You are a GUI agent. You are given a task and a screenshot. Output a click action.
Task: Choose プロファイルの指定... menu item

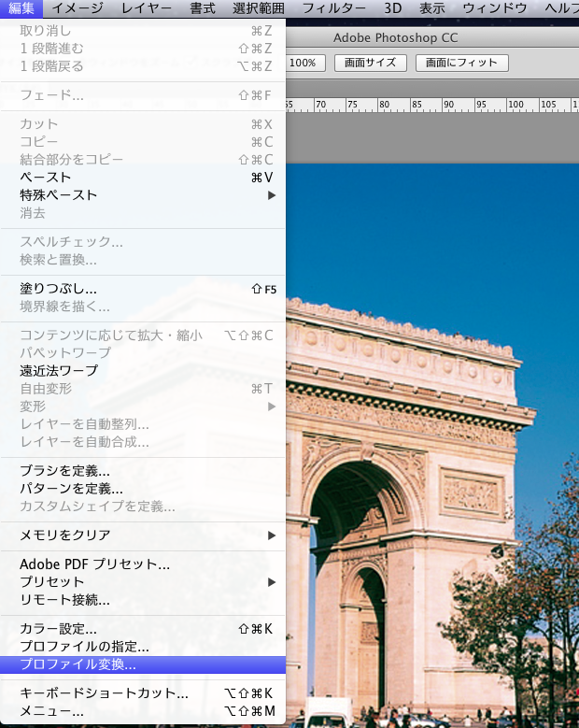(x=143, y=647)
